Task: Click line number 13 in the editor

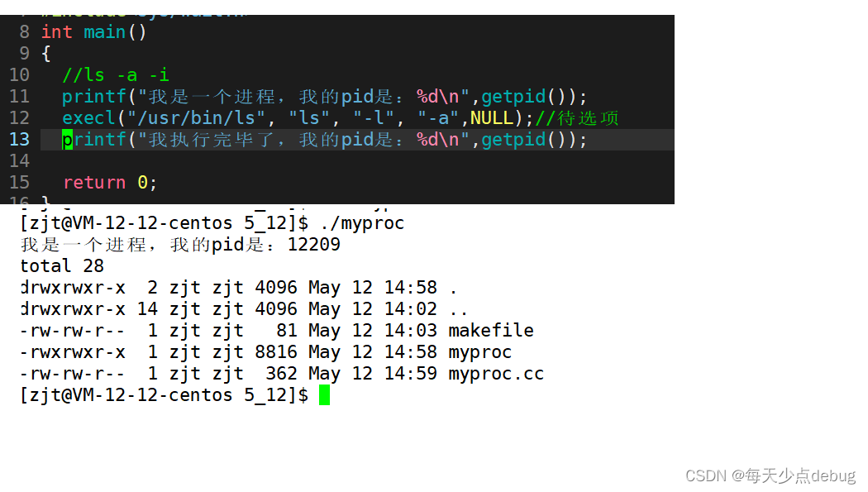Action: (x=19, y=140)
